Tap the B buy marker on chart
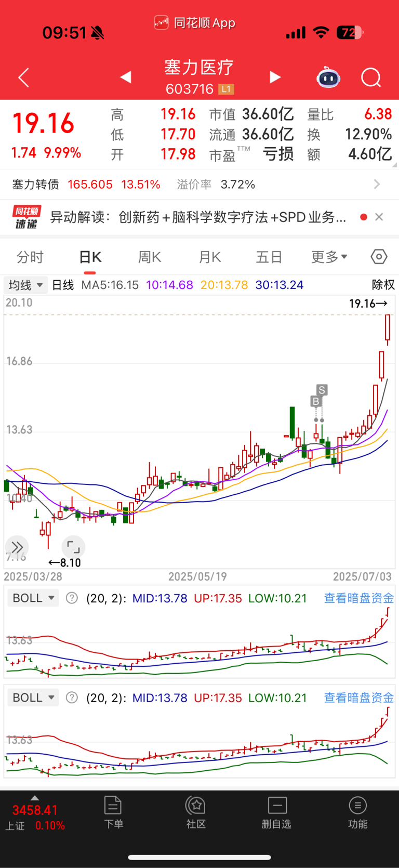This screenshot has width=399, height=868. point(315,401)
